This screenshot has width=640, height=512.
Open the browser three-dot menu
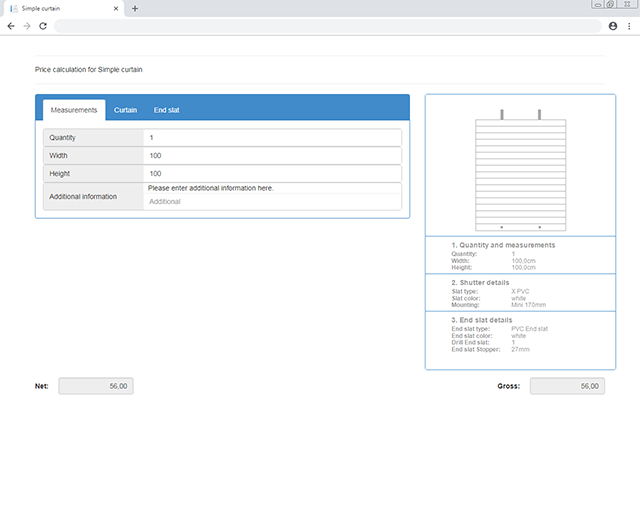click(629, 26)
